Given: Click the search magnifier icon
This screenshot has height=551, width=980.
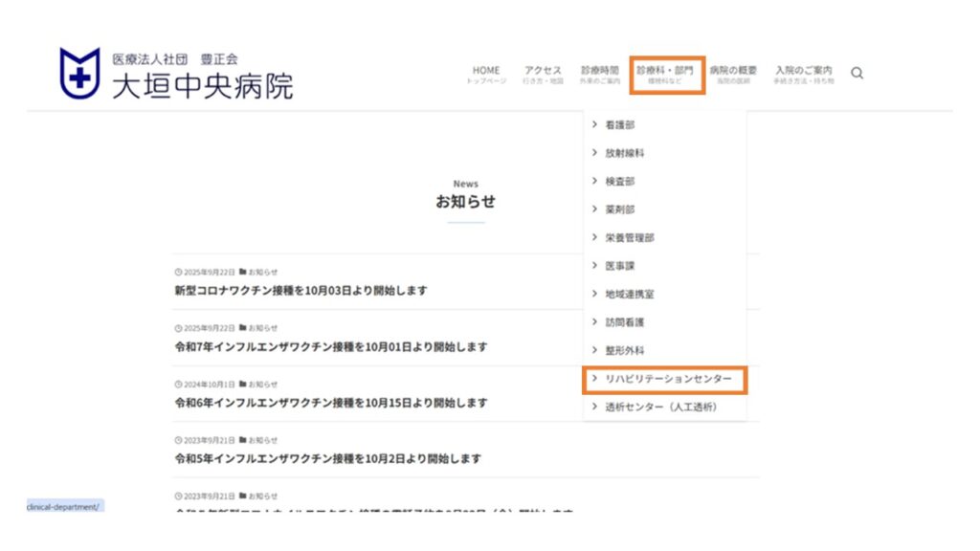Looking at the screenshot, I should click(x=857, y=74).
